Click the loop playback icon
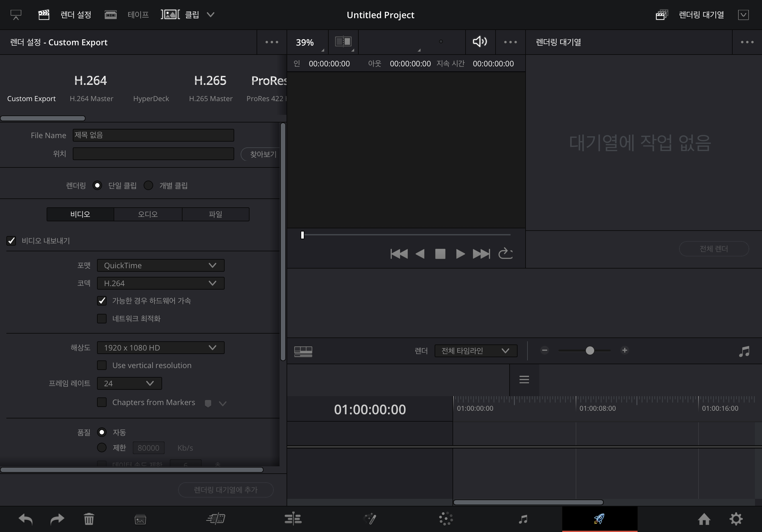 (x=505, y=254)
